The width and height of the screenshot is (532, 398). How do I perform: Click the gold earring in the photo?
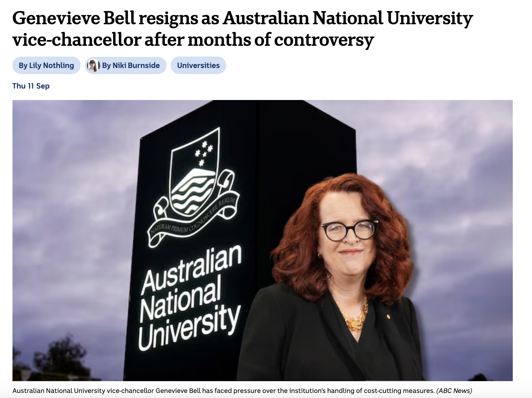tap(319, 256)
